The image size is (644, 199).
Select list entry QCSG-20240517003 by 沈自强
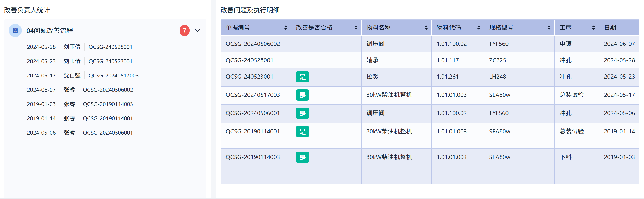pyautogui.click(x=82, y=75)
